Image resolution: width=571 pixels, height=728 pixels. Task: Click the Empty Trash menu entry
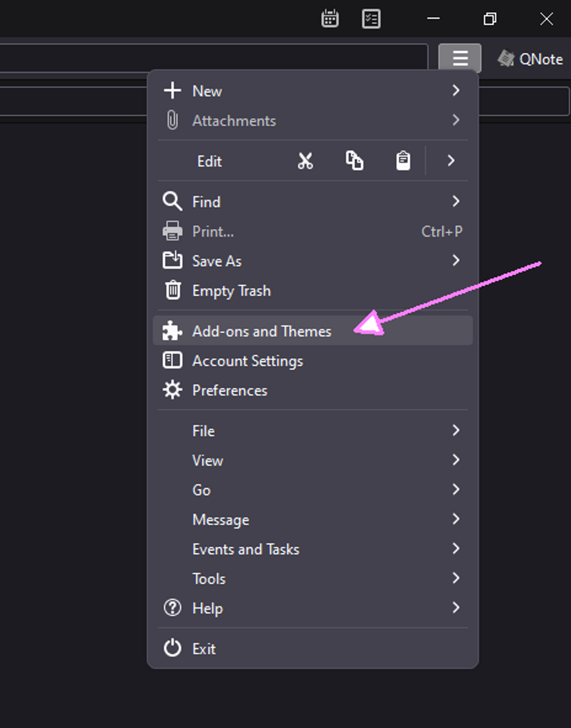(231, 291)
